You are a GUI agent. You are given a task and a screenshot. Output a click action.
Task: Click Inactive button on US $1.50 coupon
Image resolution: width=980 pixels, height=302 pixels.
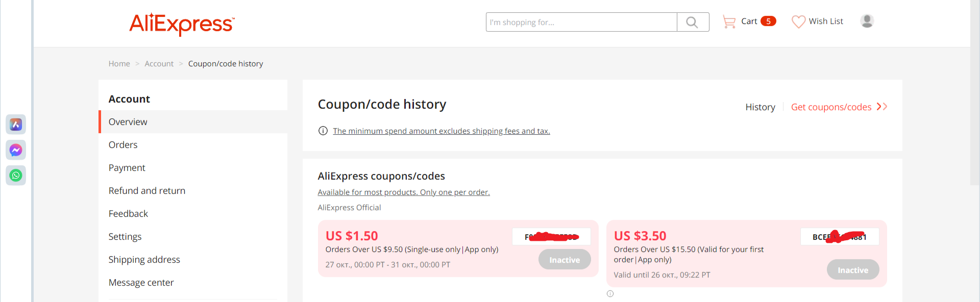(565, 260)
